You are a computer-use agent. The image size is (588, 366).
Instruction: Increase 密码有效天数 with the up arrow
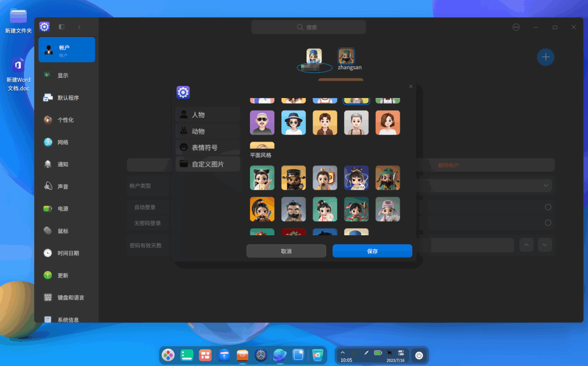pyautogui.click(x=526, y=245)
